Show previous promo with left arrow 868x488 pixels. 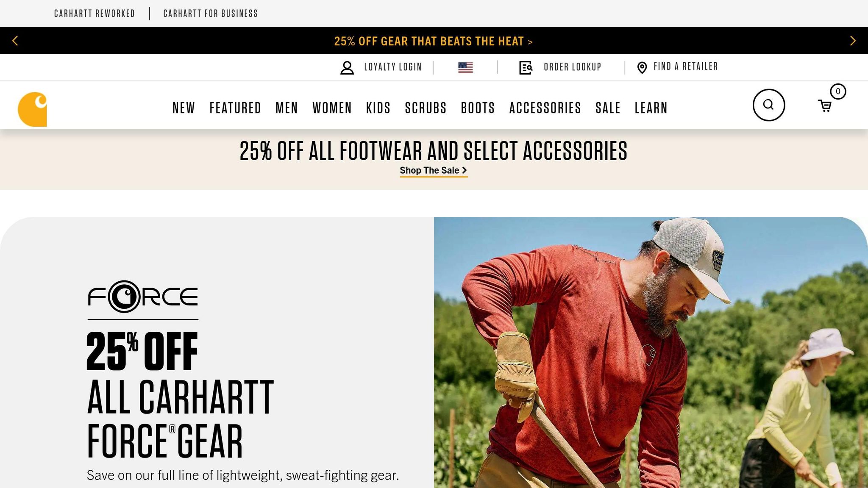point(15,41)
